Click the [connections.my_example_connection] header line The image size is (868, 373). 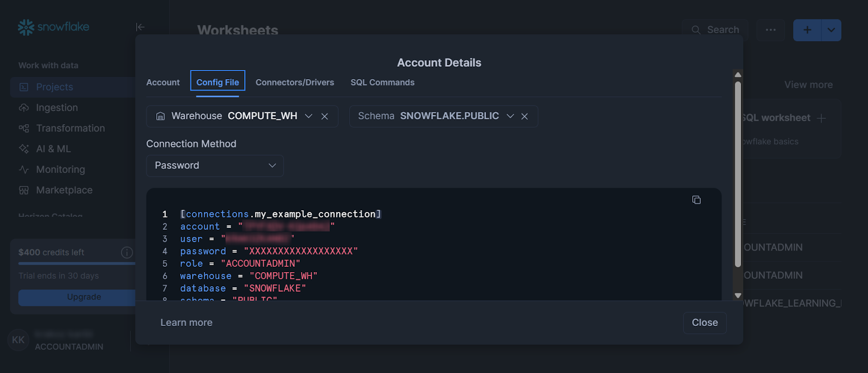(x=281, y=214)
